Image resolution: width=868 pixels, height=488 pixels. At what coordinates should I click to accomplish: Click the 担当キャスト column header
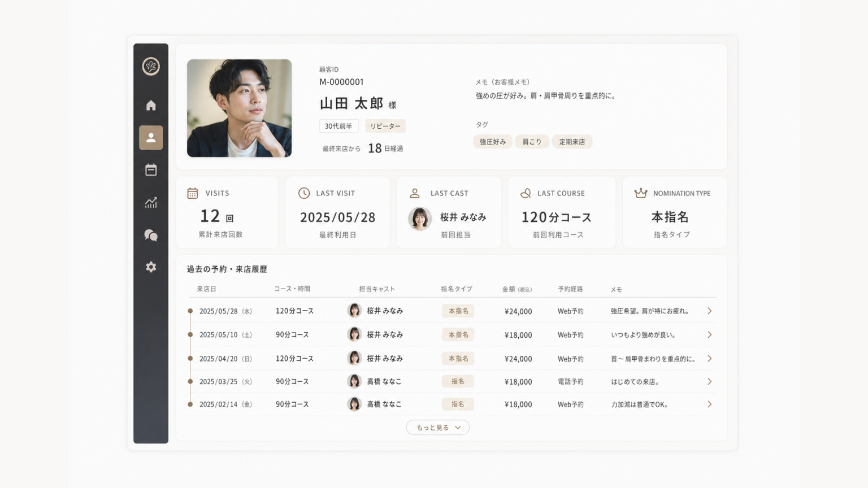point(377,289)
